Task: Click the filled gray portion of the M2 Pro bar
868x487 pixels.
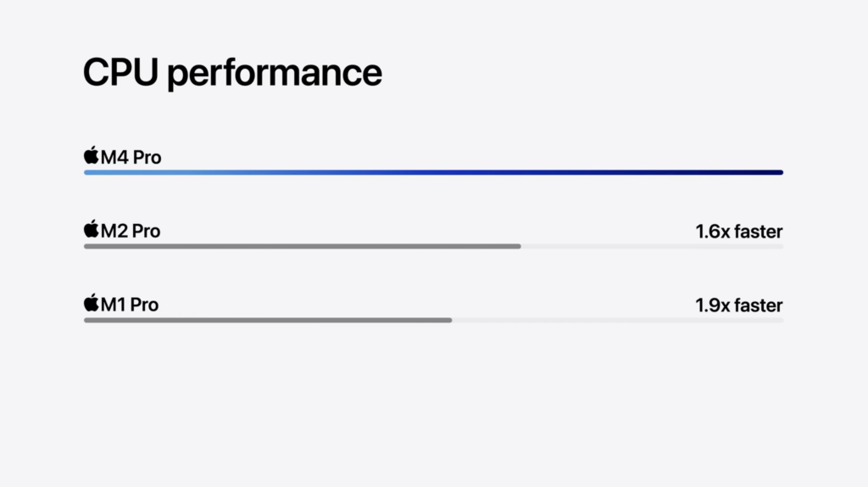Action: (x=302, y=246)
